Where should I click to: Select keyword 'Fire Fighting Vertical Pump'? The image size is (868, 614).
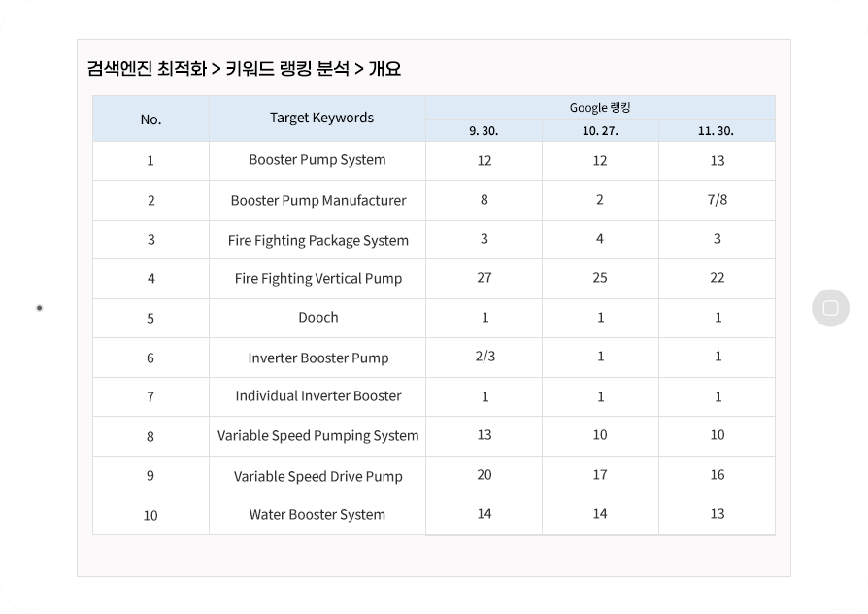click(318, 278)
